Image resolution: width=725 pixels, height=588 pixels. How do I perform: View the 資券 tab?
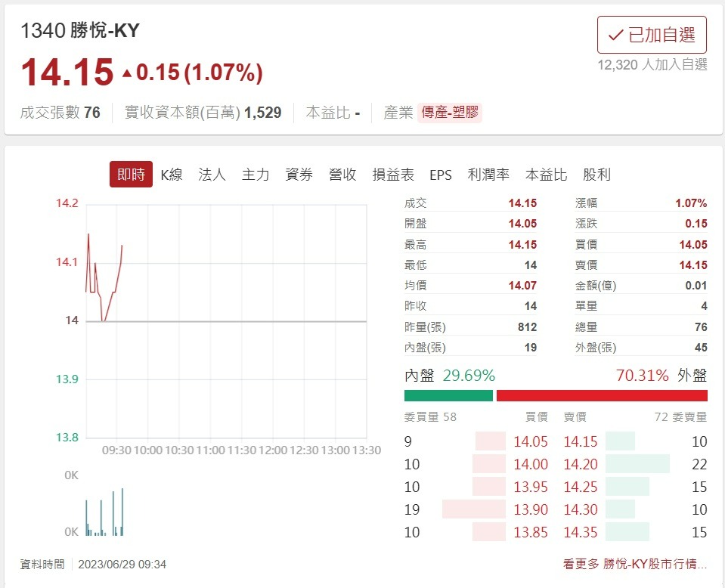[x=299, y=175]
